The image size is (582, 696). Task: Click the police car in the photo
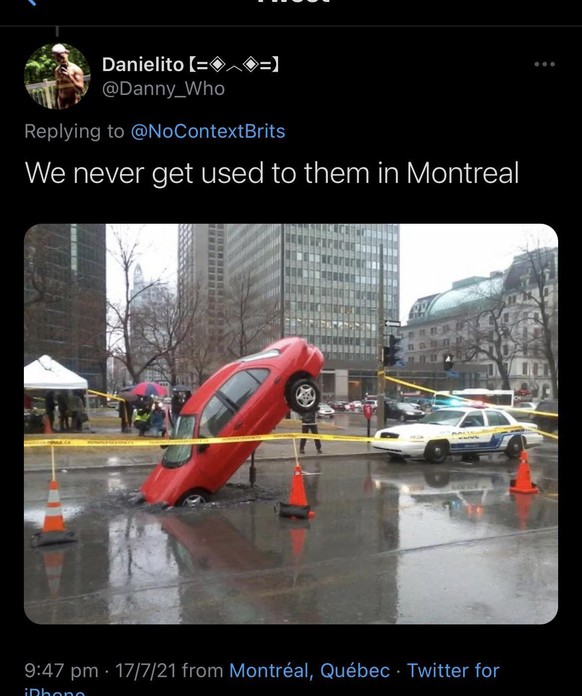[x=457, y=432]
